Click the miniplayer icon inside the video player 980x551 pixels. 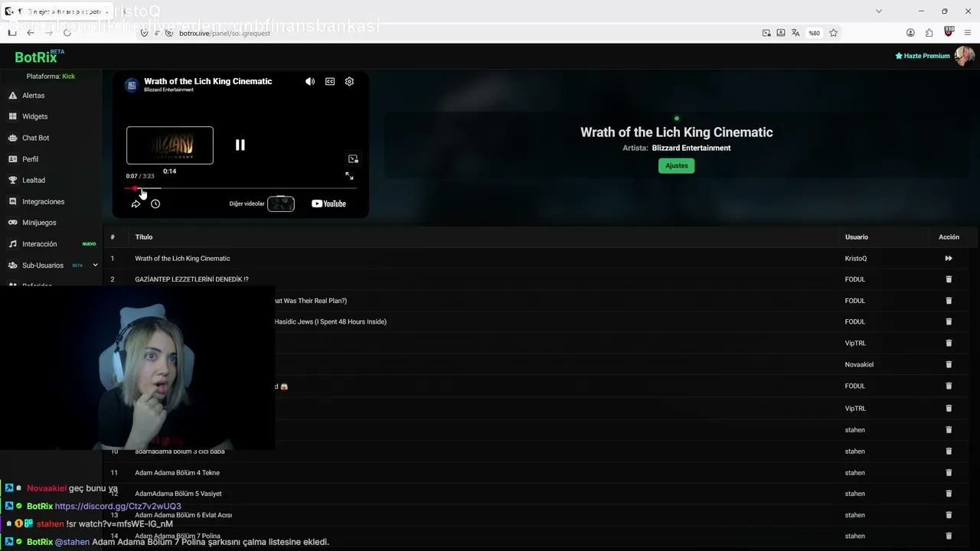click(353, 158)
